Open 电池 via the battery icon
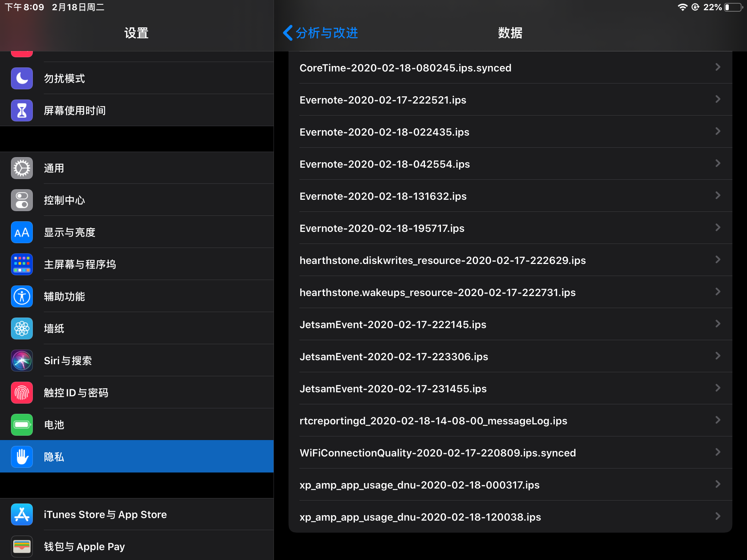 click(x=22, y=424)
